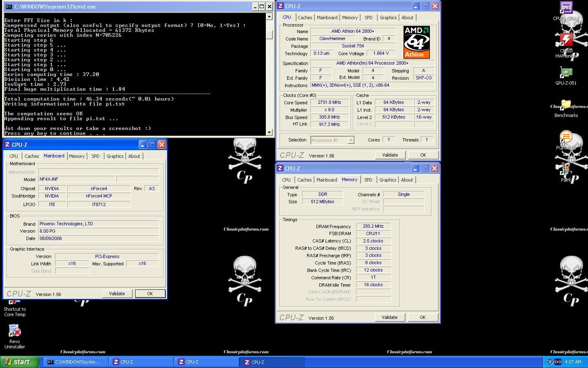588x368 pixels.
Task: Click the CPU-Z icon in Memory window title
Action: click(x=280, y=168)
